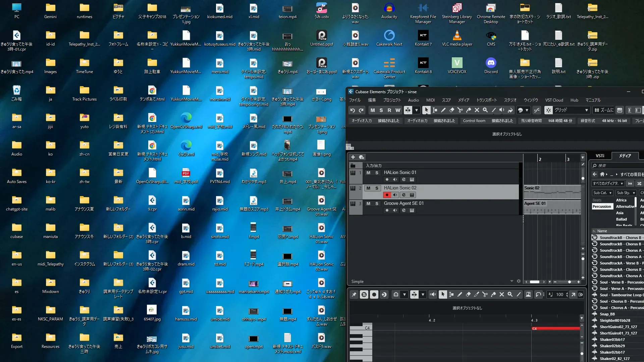Switch to the VSTi tab

click(600, 156)
